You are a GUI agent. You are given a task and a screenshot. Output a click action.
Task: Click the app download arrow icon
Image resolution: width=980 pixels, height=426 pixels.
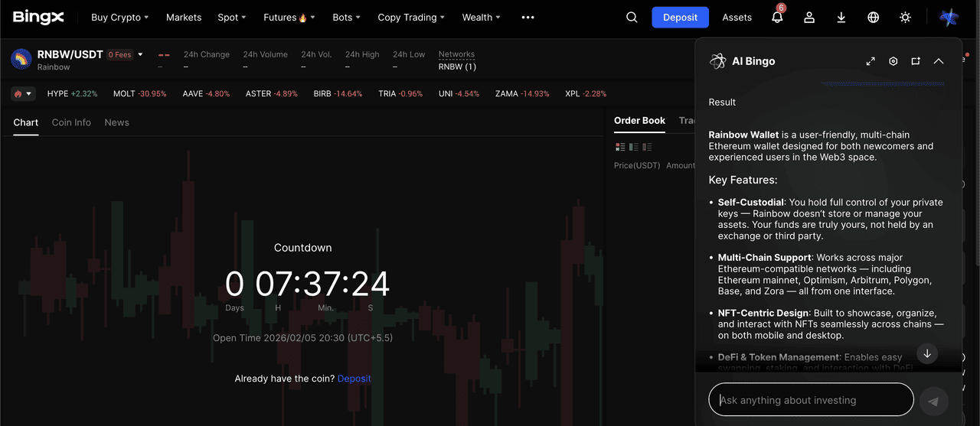point(841,18)
